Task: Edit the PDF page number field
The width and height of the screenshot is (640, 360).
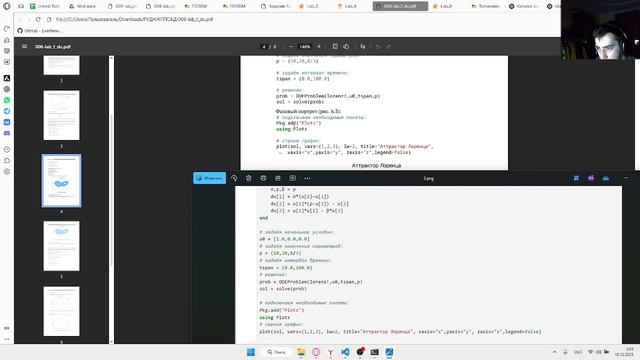Action: (264, 47)
